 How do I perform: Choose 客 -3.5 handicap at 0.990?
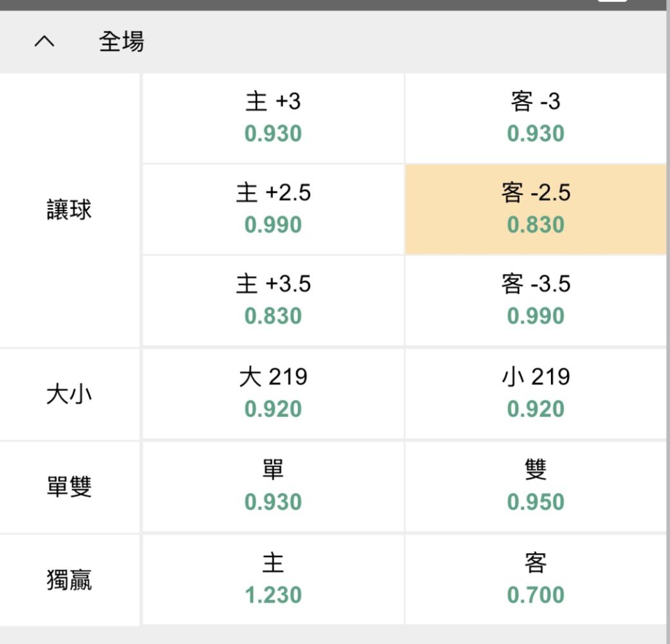click(x=535, y=300)
